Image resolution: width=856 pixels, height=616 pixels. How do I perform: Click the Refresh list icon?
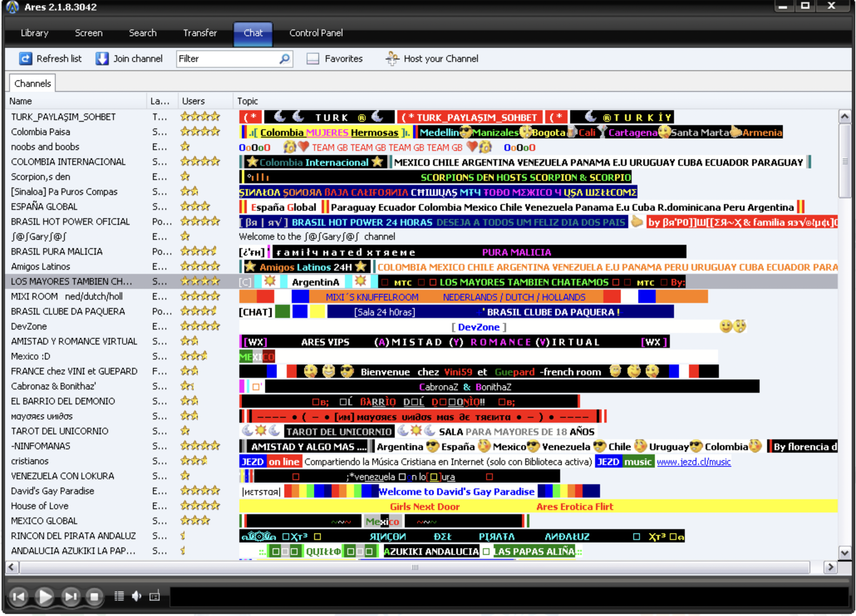pos(25,59)
